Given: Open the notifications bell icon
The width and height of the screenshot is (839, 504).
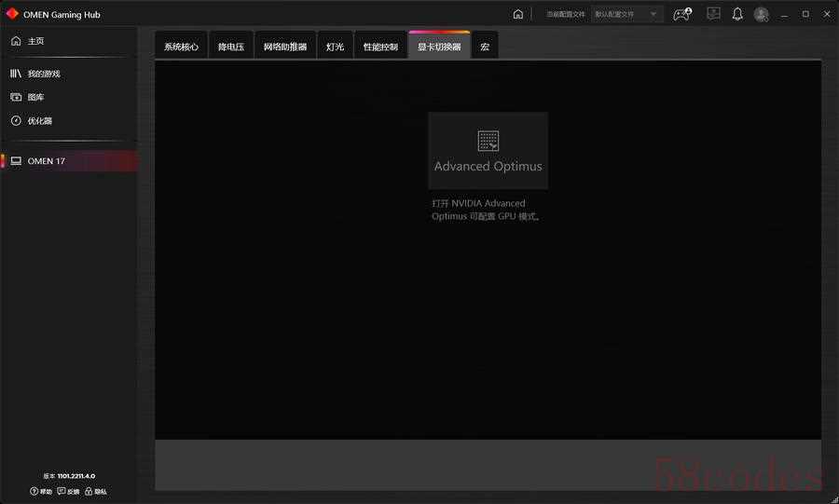Looking at the screenshot, I should pos(737,14).
